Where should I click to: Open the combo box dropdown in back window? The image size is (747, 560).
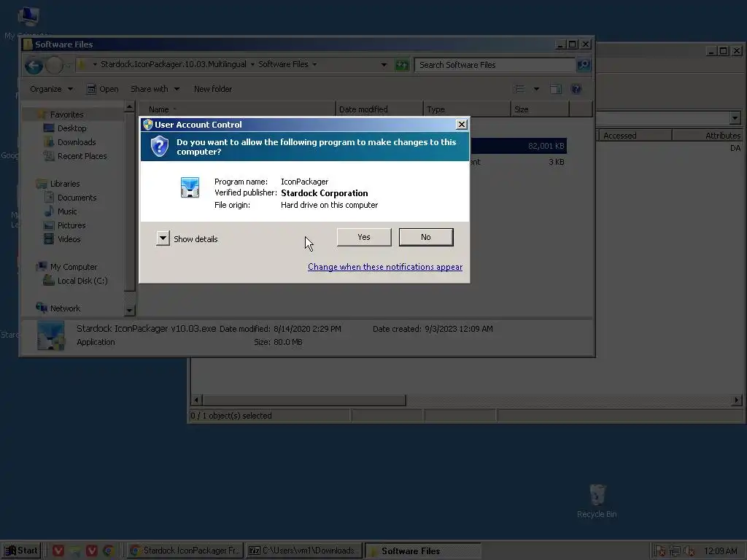(x=735, y=117)
